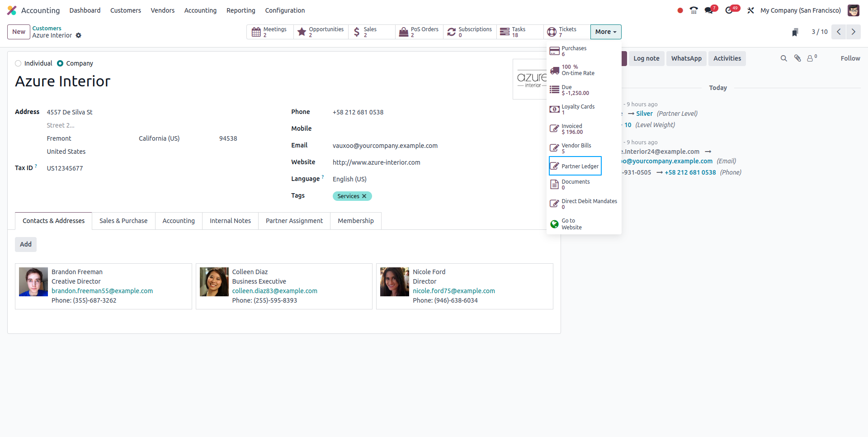The height and width of the screenshot is (437, 868).
Task: Open the gear actions menu beside Azure Interior
Action: 79,35
